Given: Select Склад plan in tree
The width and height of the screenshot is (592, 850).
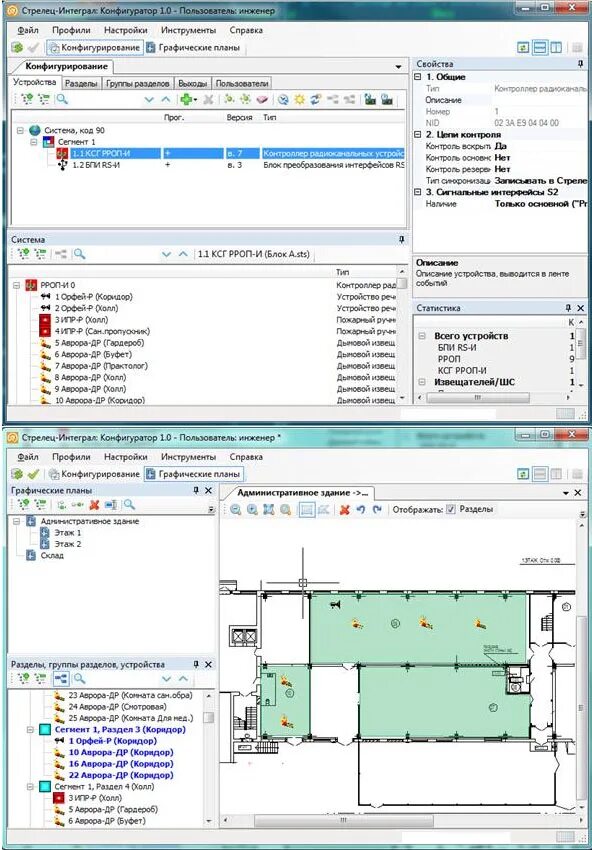Looking at the screenshot, I should (53, 556).
